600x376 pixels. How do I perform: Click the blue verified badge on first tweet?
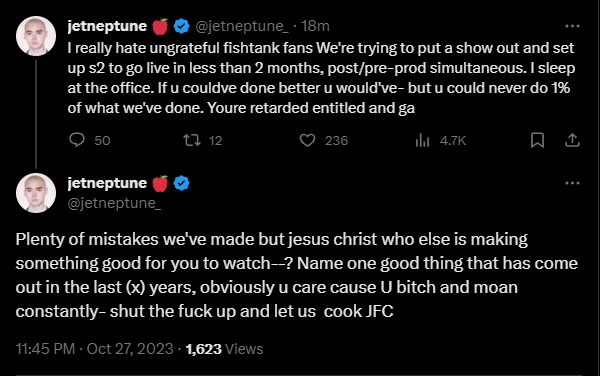pos(181,26)
